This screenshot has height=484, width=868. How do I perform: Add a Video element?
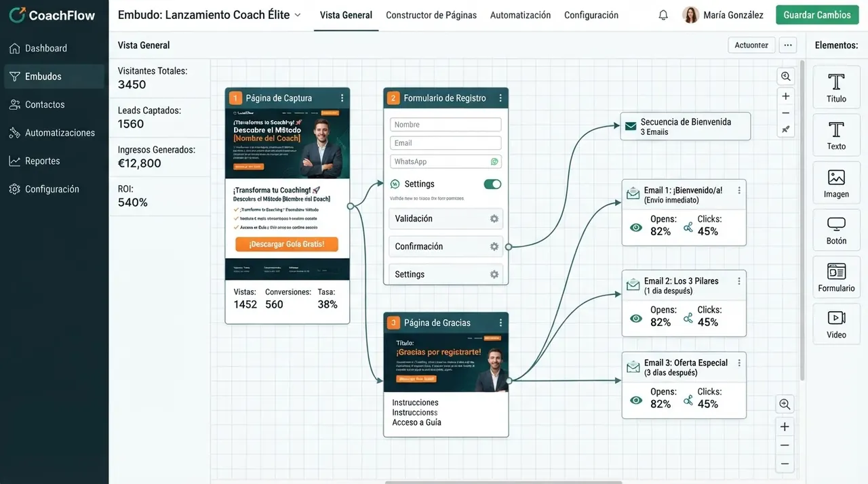point(836,324)
